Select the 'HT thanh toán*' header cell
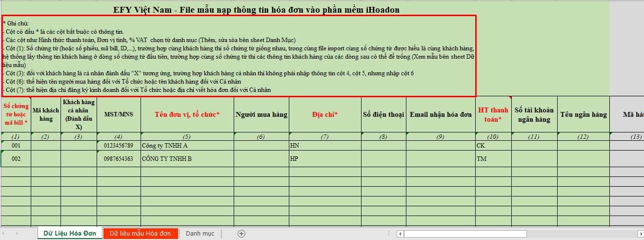Viewport: 644px width, 240px height. [493, 114]
